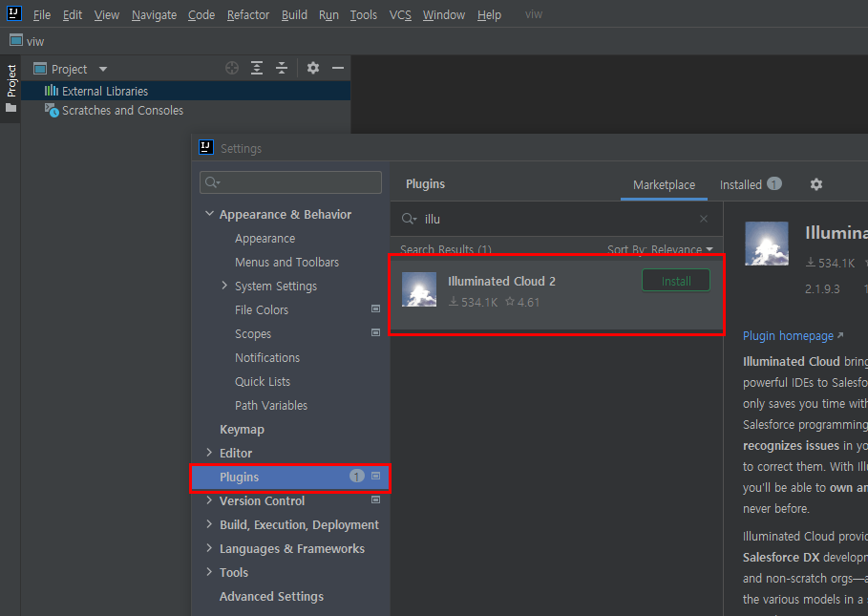Hide the Project panel with minus icon

pyautogui.click(x=338, y=68)
